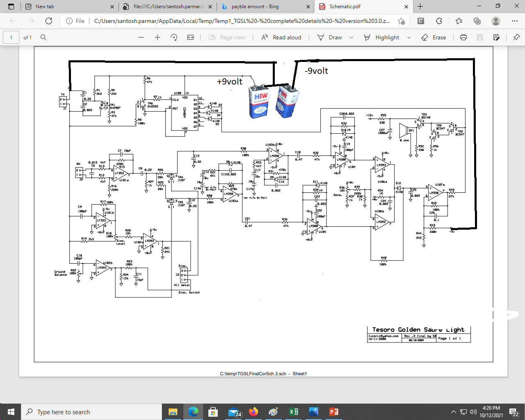Zoom out of the PDF
Screen dimensions: 525x420
[141, 37]
